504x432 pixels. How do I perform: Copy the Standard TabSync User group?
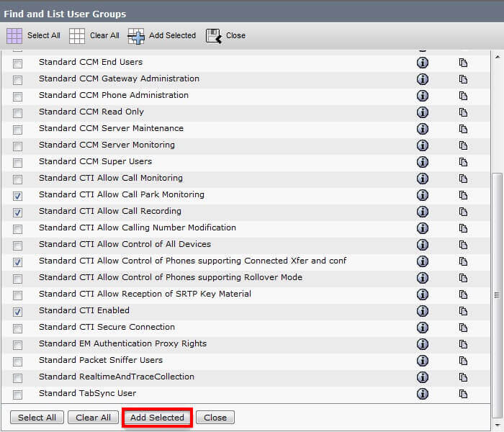click(x=463, y=394)
